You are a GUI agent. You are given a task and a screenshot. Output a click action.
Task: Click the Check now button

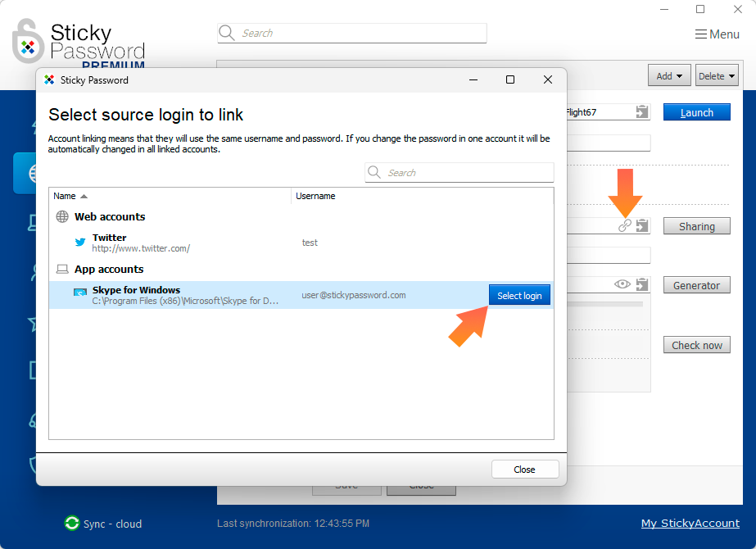pos(697,345)
